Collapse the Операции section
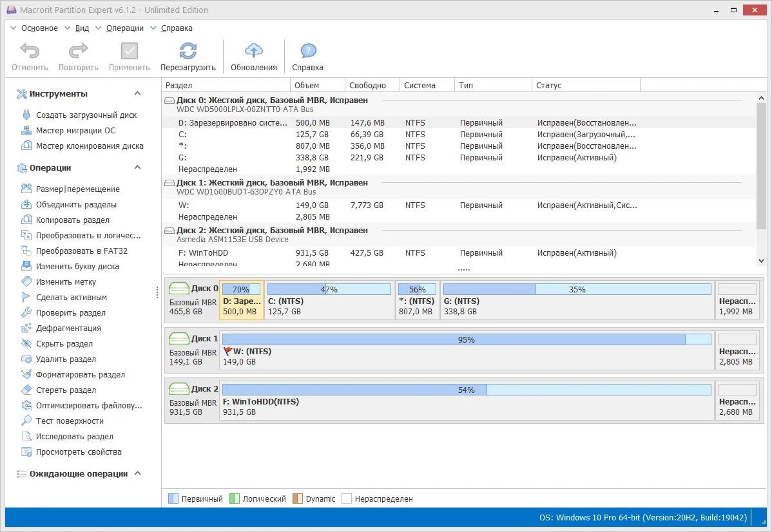This screenshot has width=772, height=532. coord(137,168)
